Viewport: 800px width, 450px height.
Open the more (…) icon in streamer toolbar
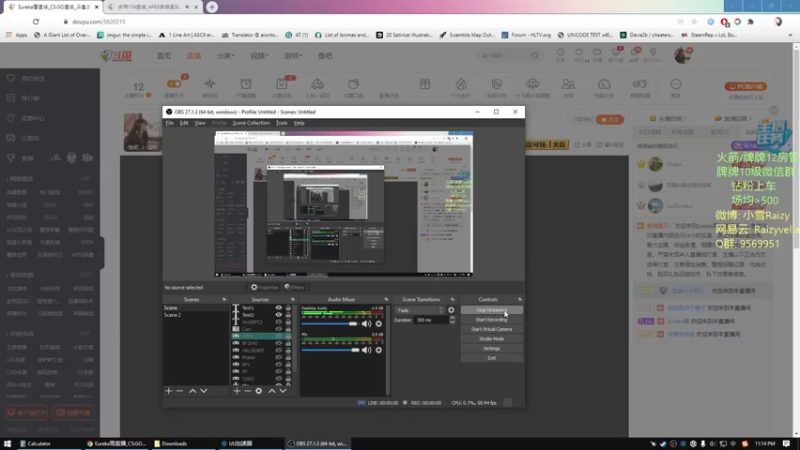click(676, 84)
